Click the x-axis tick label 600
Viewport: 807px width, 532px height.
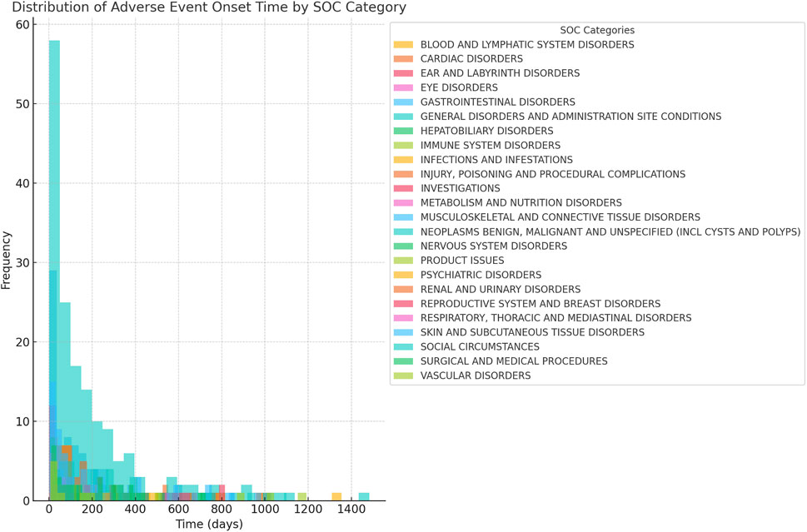(178, 510)
